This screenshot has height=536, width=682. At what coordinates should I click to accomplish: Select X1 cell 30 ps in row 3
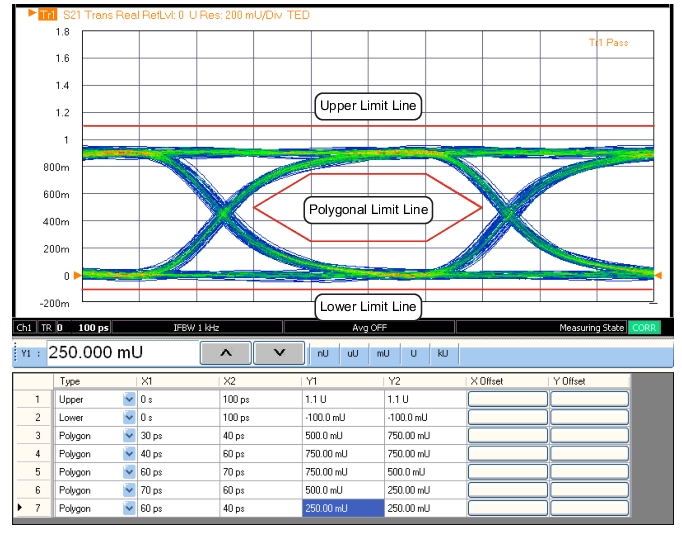point(179,436)
